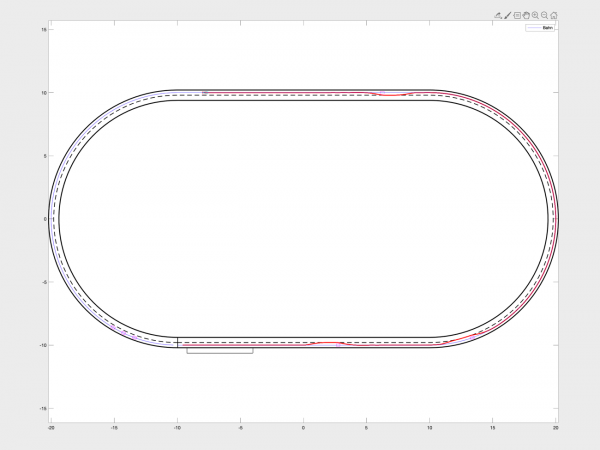The image size is (600, 450).
Task: Click the y-axis tick label -15
Action: point(43,408)
